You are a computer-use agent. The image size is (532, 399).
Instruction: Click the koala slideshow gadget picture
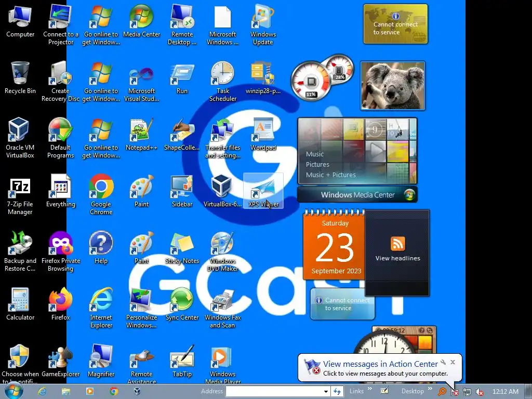tap(393, 86)
